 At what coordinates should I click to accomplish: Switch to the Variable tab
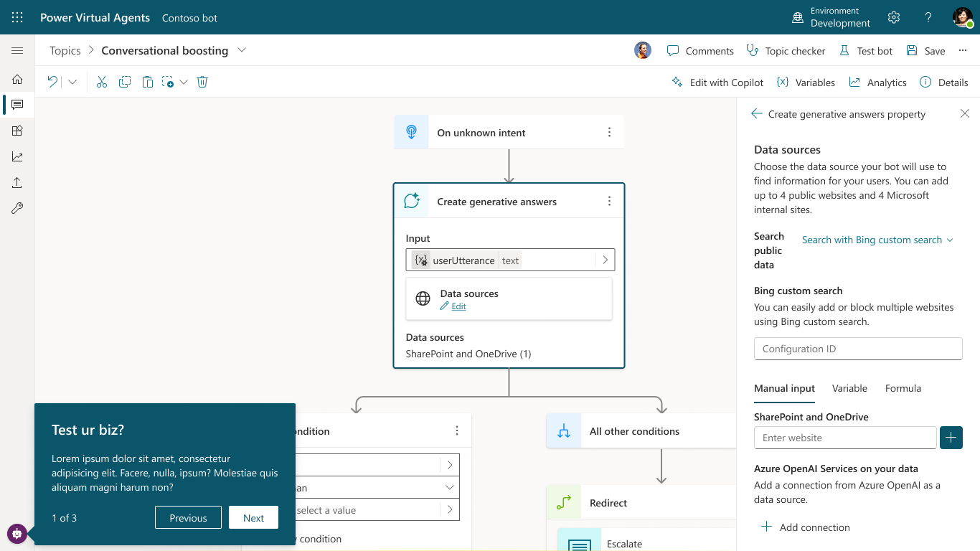[x=849, y=388]
